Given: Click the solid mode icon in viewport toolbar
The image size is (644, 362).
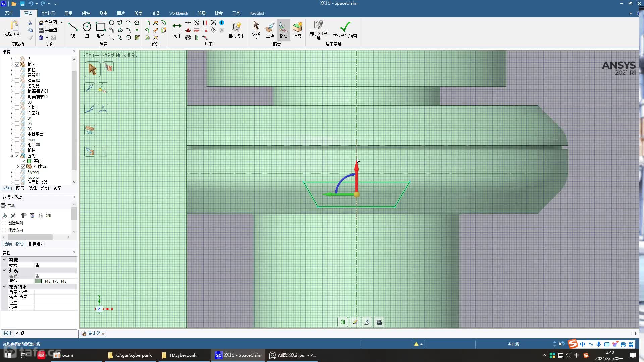Looking at the screenshot, I should (343, 322).
